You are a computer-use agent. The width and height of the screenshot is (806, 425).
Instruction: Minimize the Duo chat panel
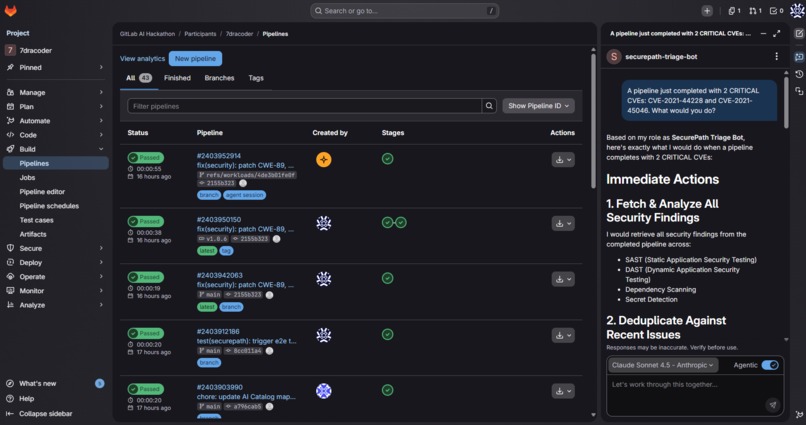coord(763,33)
